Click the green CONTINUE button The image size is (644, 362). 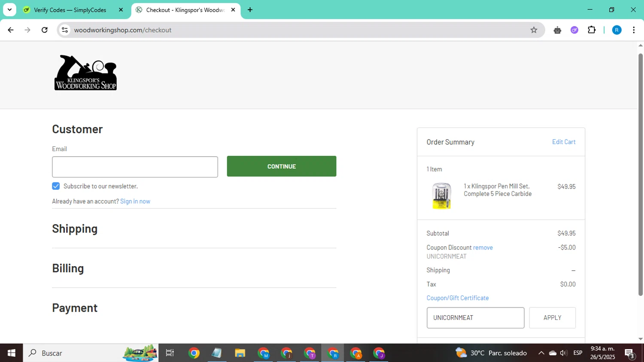282,166
